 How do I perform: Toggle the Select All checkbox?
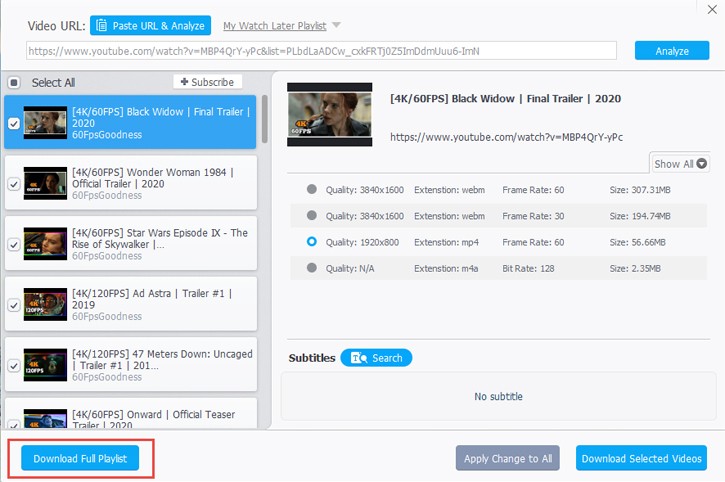click(x=14, y=83)
